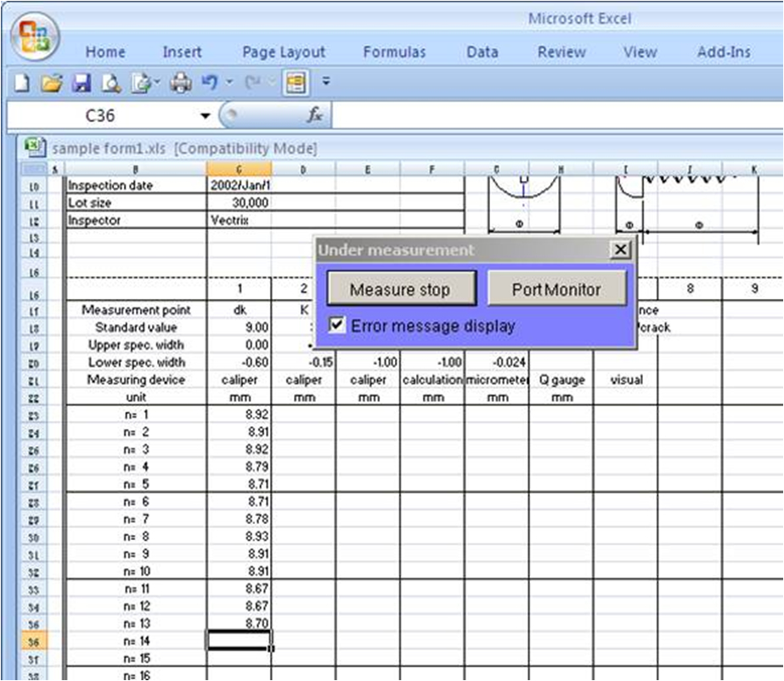Image resolution: width=784 pixels, height=681 pixels.
Task: Click the Redo arrow icon
Action: (253, 82)
